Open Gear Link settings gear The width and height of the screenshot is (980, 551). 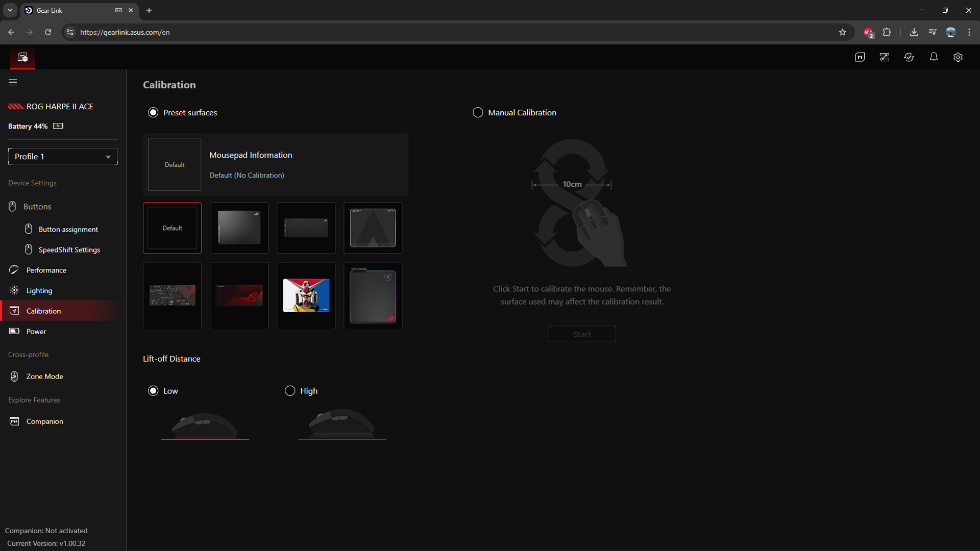click(958, 57)
